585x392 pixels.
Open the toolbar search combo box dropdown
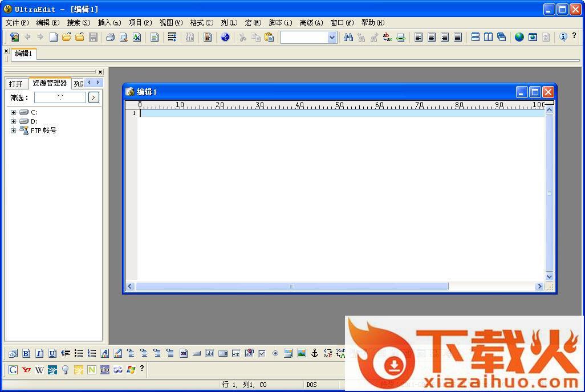coord(332,37)
